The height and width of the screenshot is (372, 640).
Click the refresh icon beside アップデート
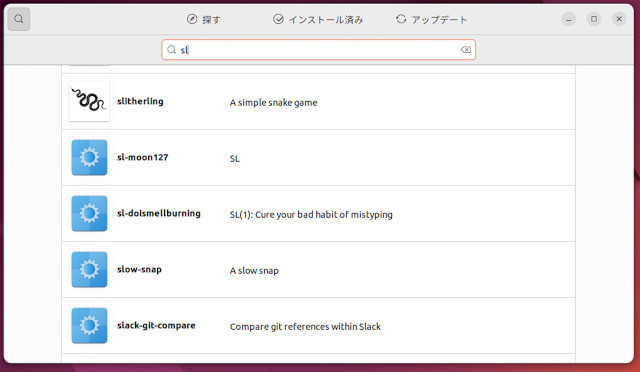401,19
